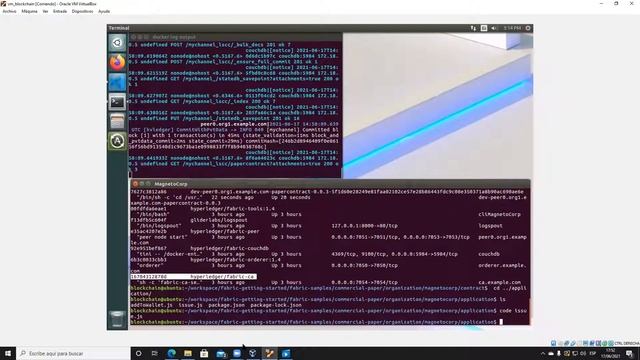This screenshot has width=640, height=360.
Task: Open Microsoft Store from the taskbar
Action: click(x=204, y=353)
